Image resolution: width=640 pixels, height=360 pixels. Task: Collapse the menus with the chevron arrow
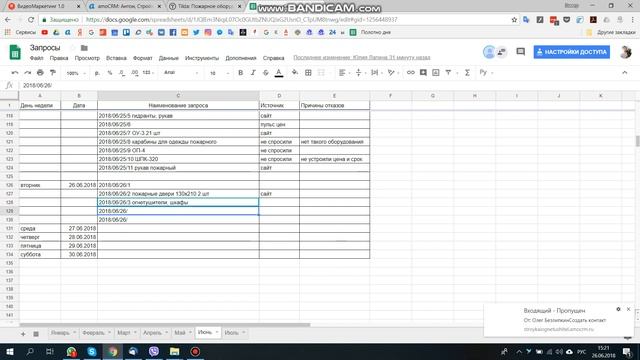(x=624, y=73)
